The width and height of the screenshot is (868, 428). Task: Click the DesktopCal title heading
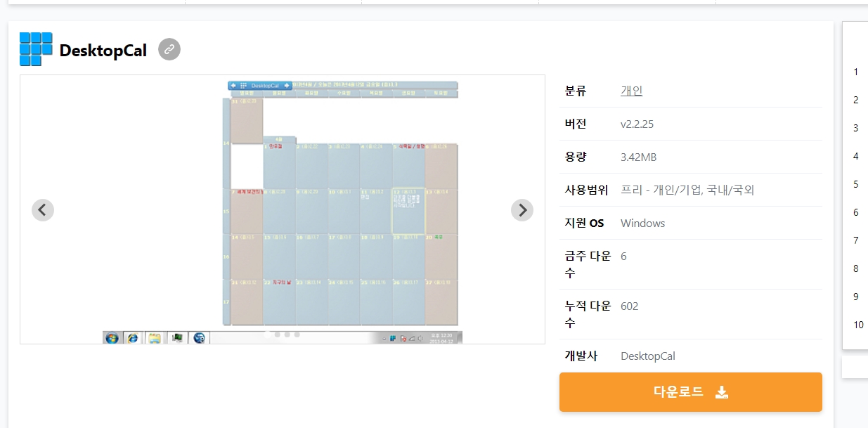(103, 51)
